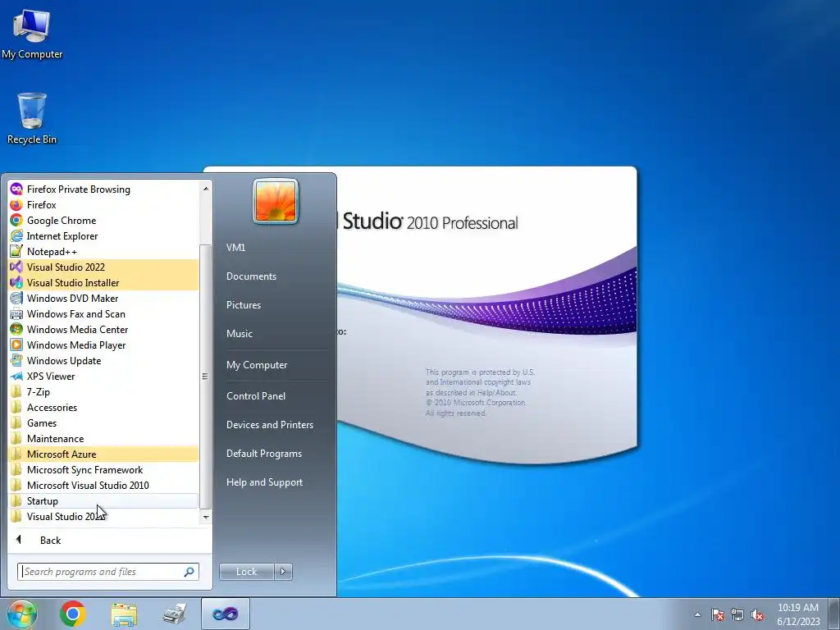Open Default Programs
The height and width of the screenshot is (630, 840).
point(263,454)
